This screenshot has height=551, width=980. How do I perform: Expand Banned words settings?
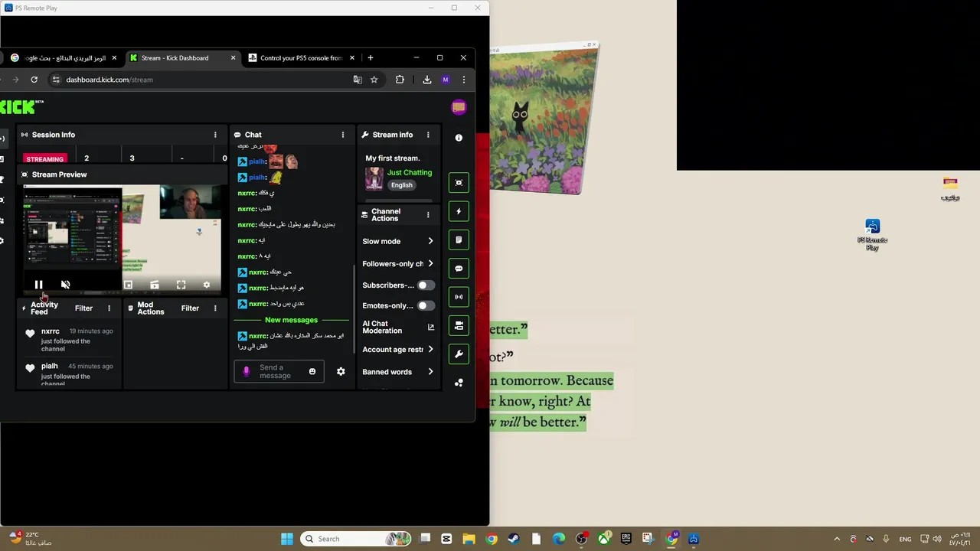398,372
